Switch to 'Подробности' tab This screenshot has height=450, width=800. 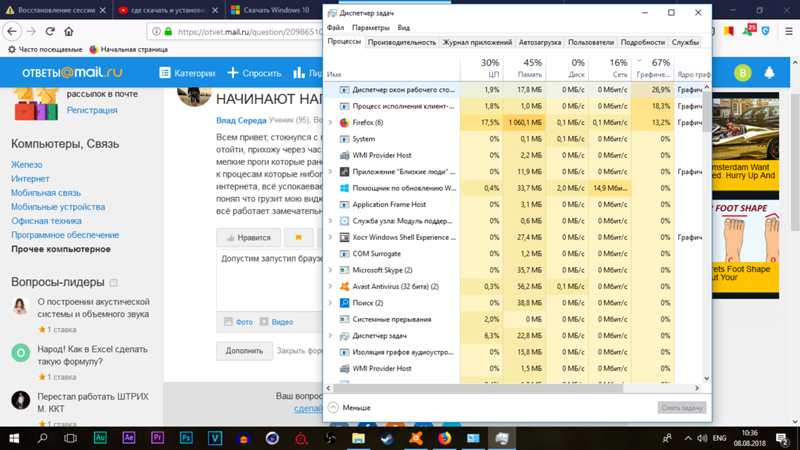coord(642,42)
